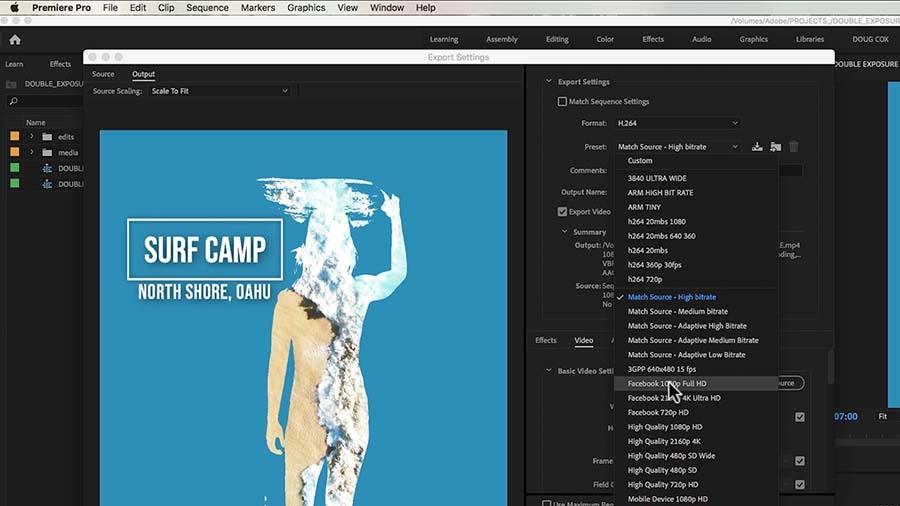Click the Save Preset icon
The image size is (900, 506).
tap(757, 147)
